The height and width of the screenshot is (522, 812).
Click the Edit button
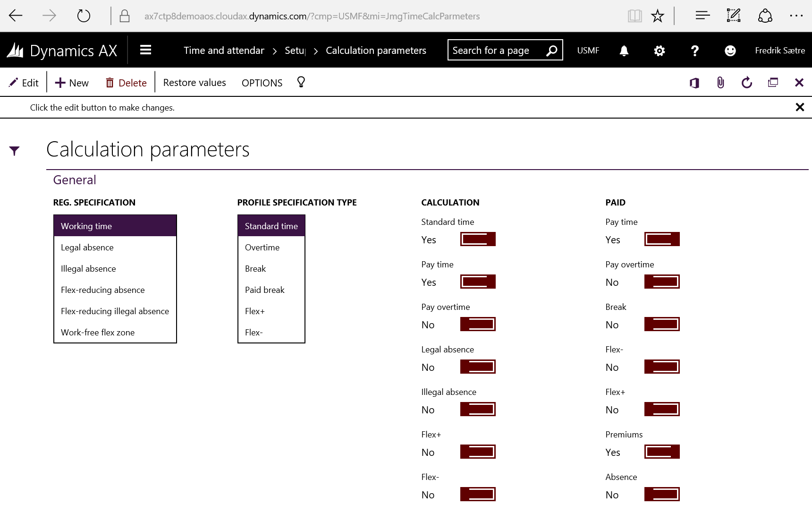point(24,83)
